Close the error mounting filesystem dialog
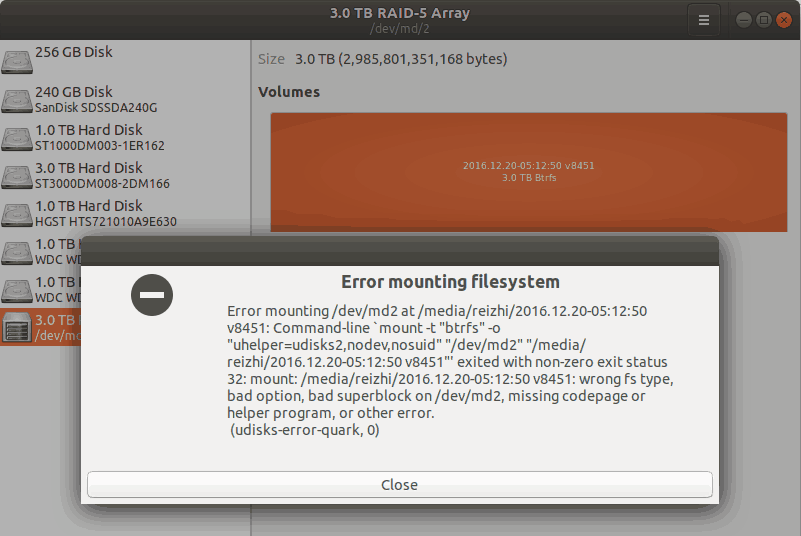Viewport: 801px width, 536px height. pyautogui.click(x=399, y=484)
